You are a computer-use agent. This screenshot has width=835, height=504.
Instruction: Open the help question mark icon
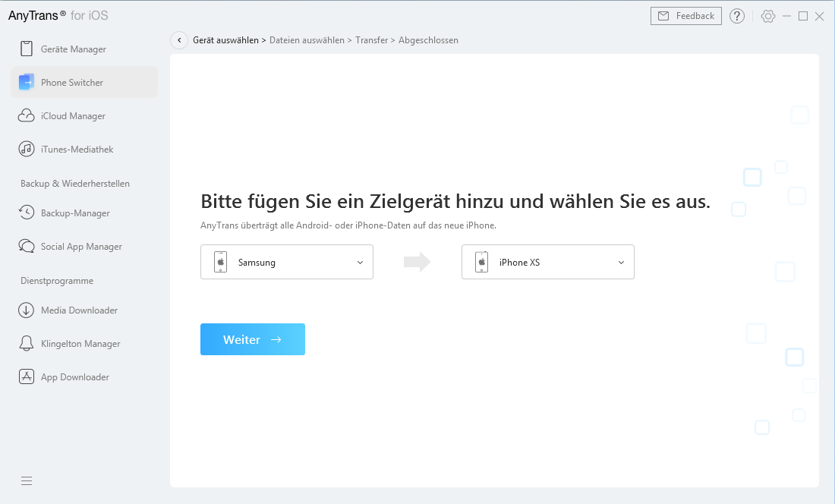(737, 16)
